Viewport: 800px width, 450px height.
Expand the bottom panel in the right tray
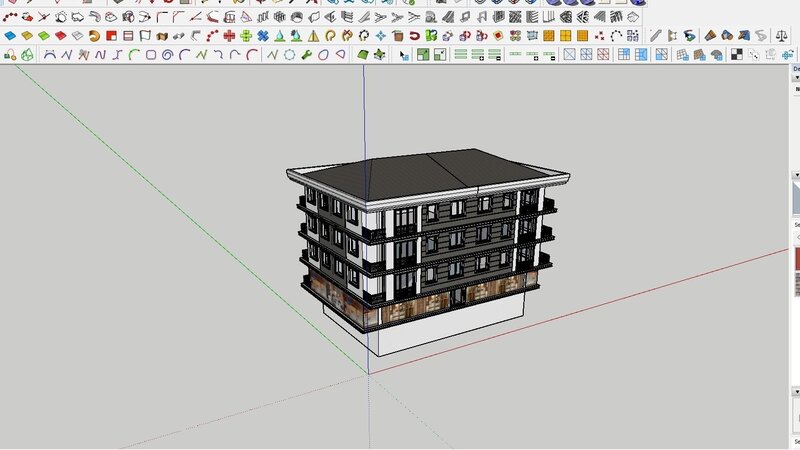pyautogui.click(x=796, y=388)
